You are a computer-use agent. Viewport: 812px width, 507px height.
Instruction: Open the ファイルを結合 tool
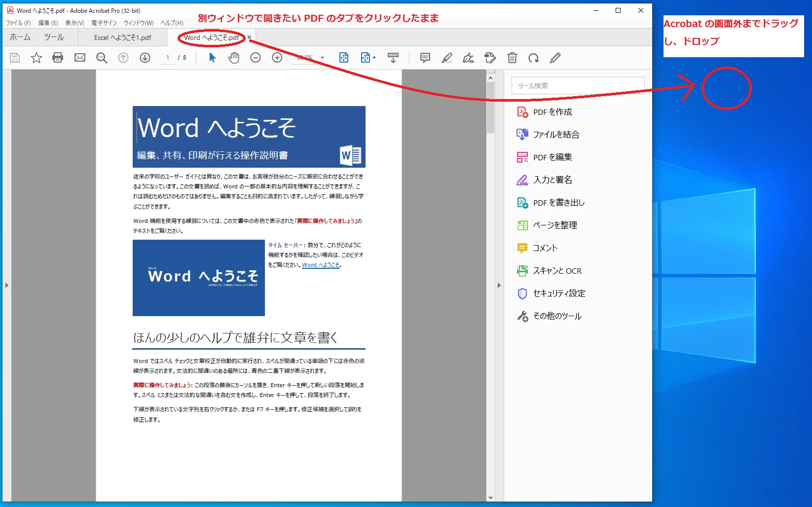pyautogui.click(x=548, y=134)
